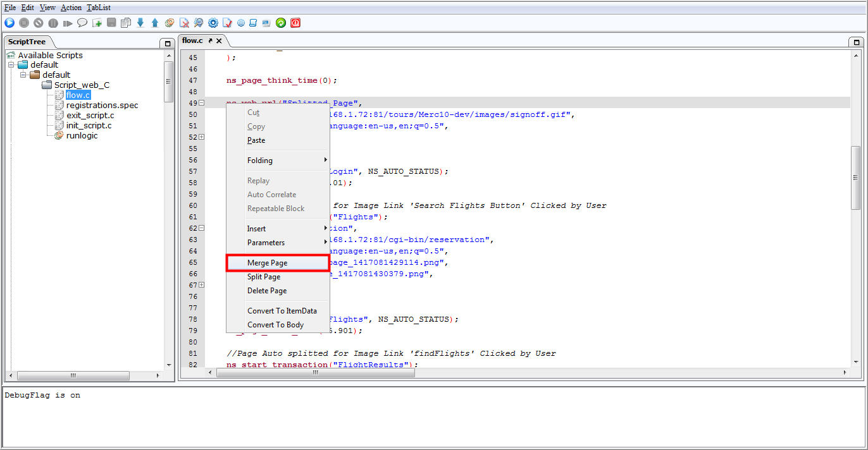
Task: Click the grey cancel (circle-slash) toolbar icon
Action: pos(39,23)
